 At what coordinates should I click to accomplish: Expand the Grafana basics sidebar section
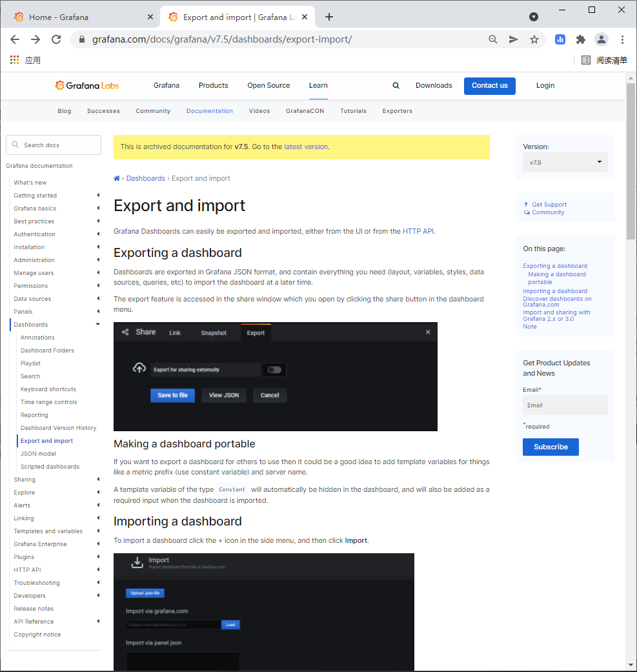tap(98, 208)
